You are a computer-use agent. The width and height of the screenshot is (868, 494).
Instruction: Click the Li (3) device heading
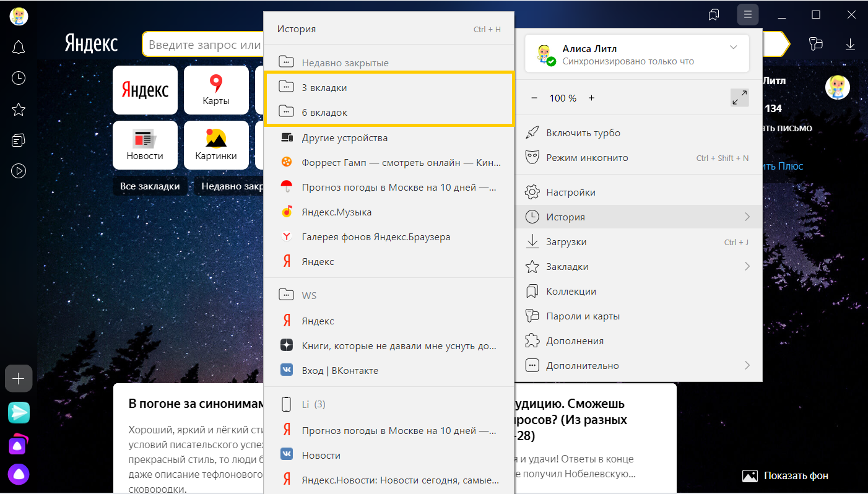click(389, 404)
